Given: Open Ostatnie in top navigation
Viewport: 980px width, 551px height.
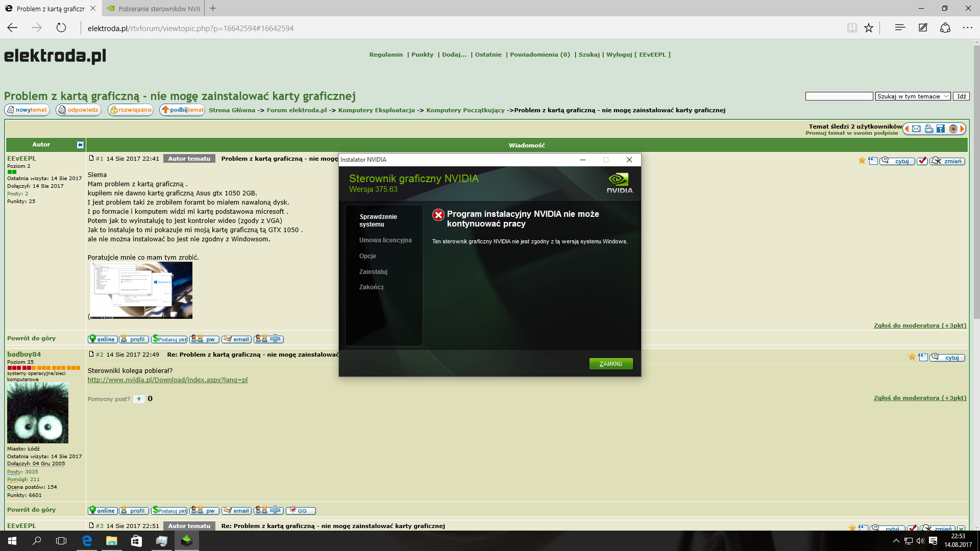Looking at the screenshot, I should (x=488, y=55).
